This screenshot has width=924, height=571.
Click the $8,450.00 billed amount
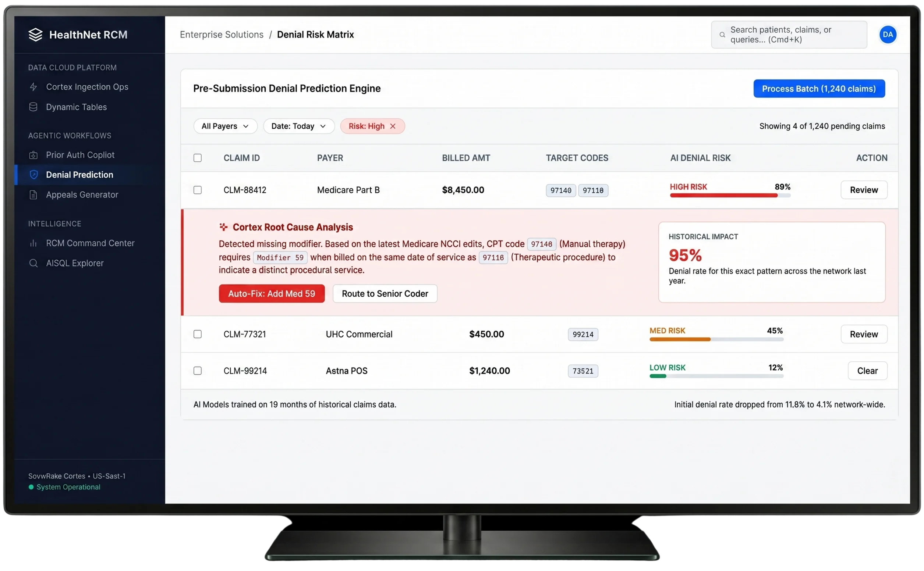[463, 190]
